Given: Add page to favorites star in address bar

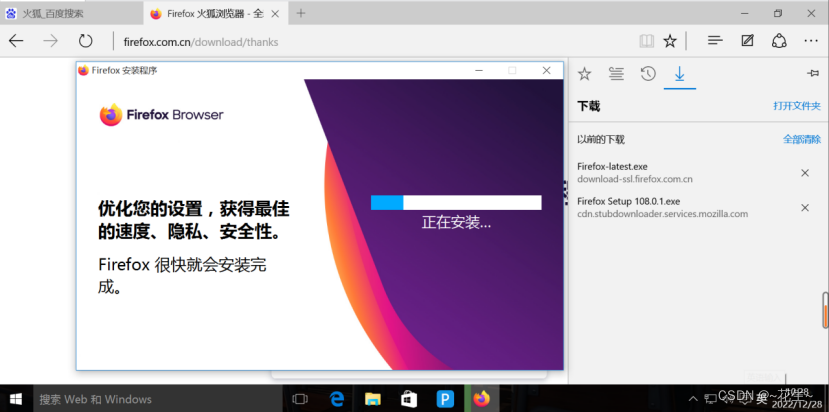Looking at the screenshot, I should [670, 41].
